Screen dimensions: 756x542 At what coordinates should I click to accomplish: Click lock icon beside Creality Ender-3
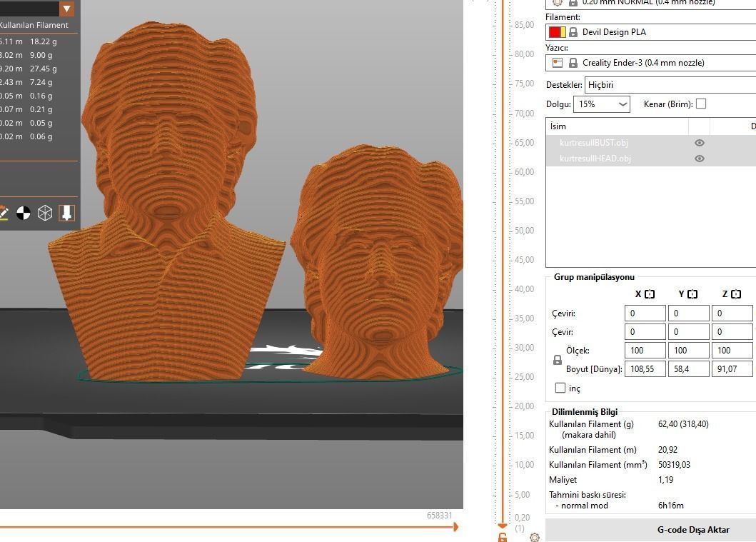tap(573, 63)
